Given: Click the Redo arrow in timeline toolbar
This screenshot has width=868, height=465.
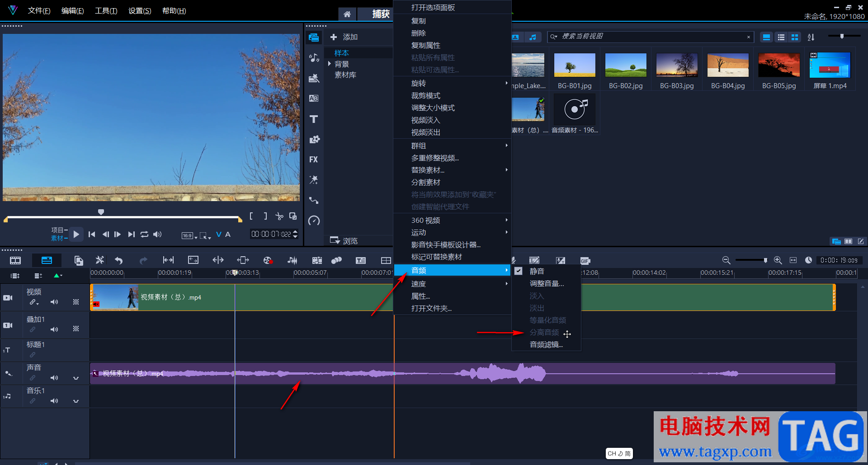Looking at the screenshot, I should (x=143, y=260).
